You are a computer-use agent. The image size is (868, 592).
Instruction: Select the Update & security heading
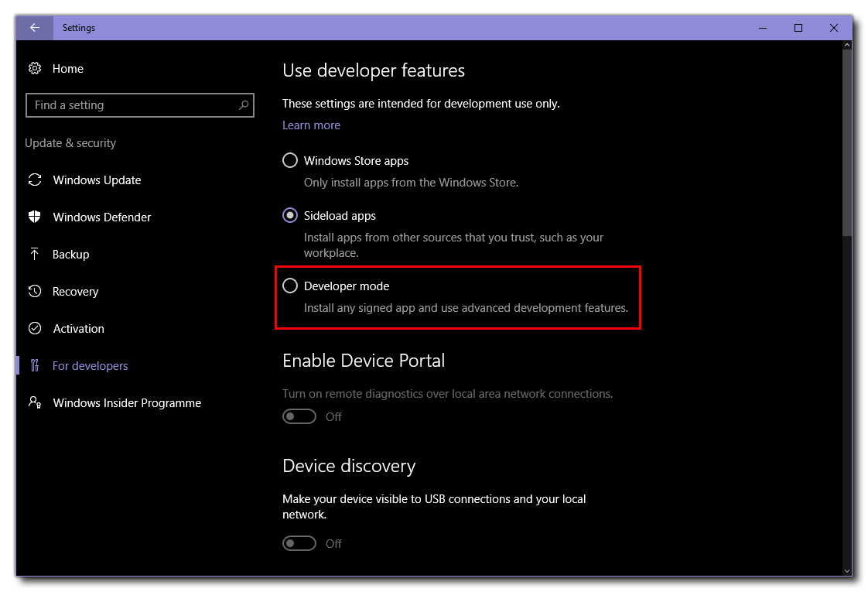(70, 143)
